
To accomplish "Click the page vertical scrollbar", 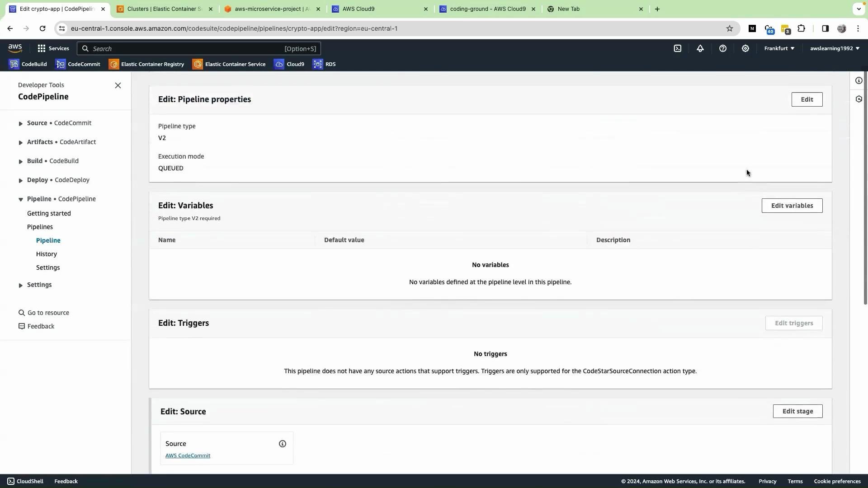I will click(865, 188).
